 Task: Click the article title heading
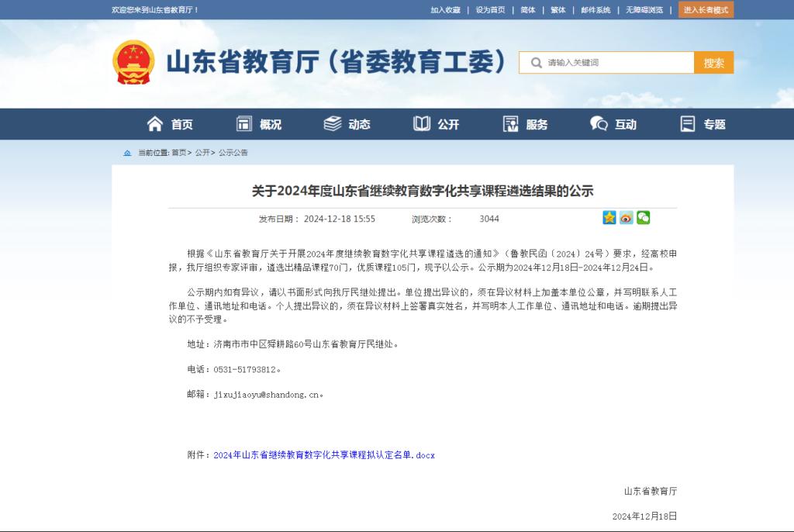(x=423, y=191)
